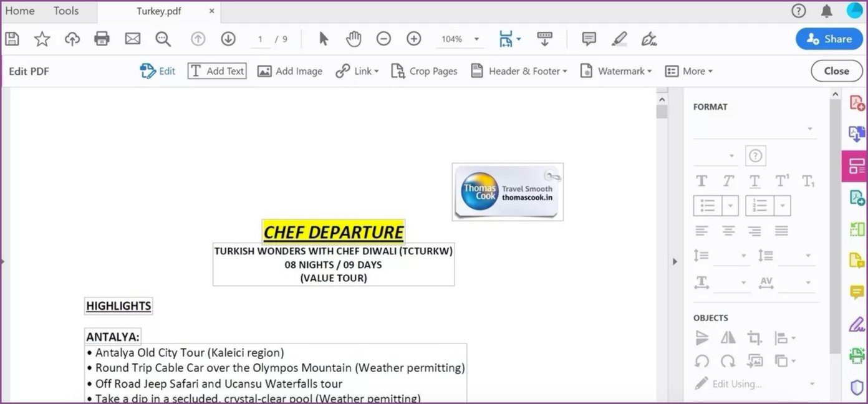Click Add Image tool

pos(290,71)
